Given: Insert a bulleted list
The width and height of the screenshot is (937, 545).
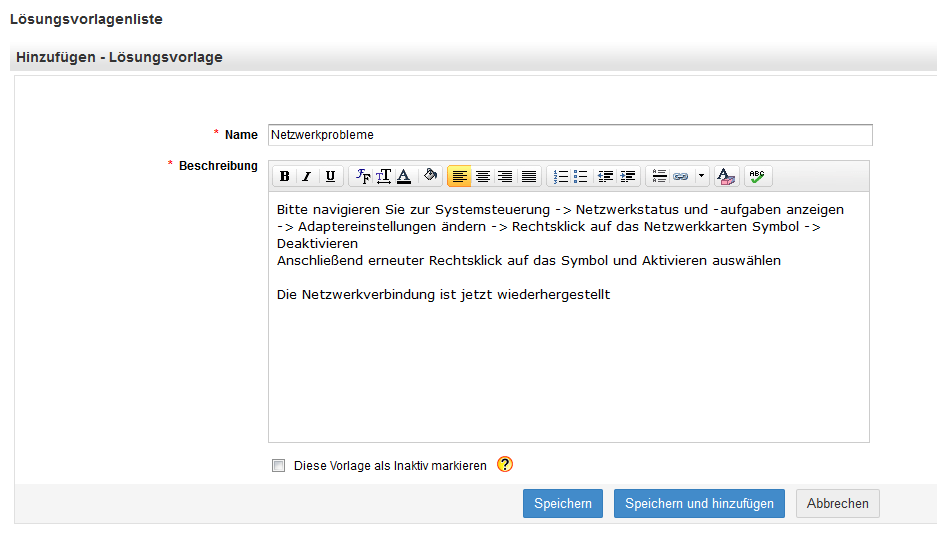Looking at the screenshot, I should (x=581, y=176).
